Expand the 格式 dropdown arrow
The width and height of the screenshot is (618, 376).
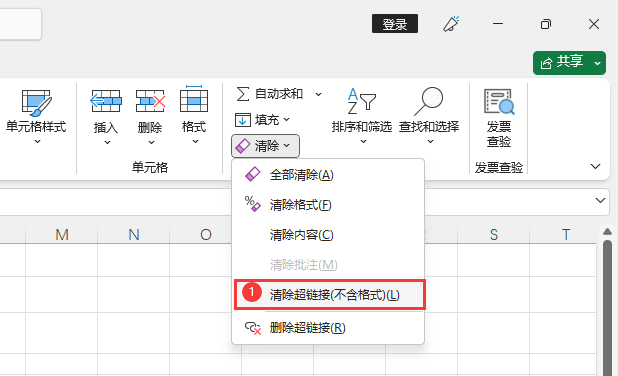click(x=195, y=142)
